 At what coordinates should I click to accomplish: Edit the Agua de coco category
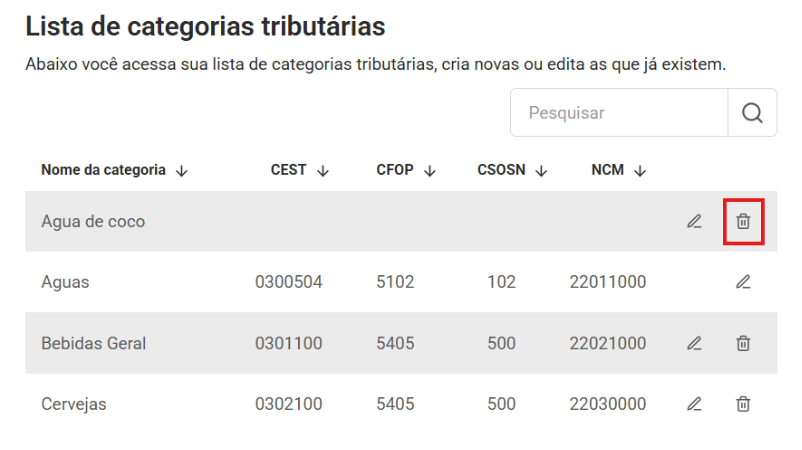(694, 222)
